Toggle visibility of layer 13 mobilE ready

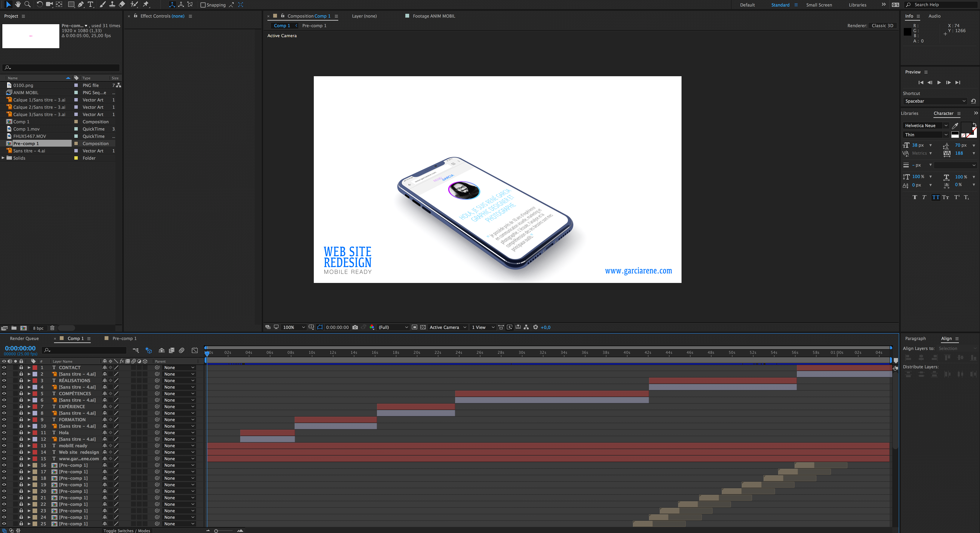4,446
